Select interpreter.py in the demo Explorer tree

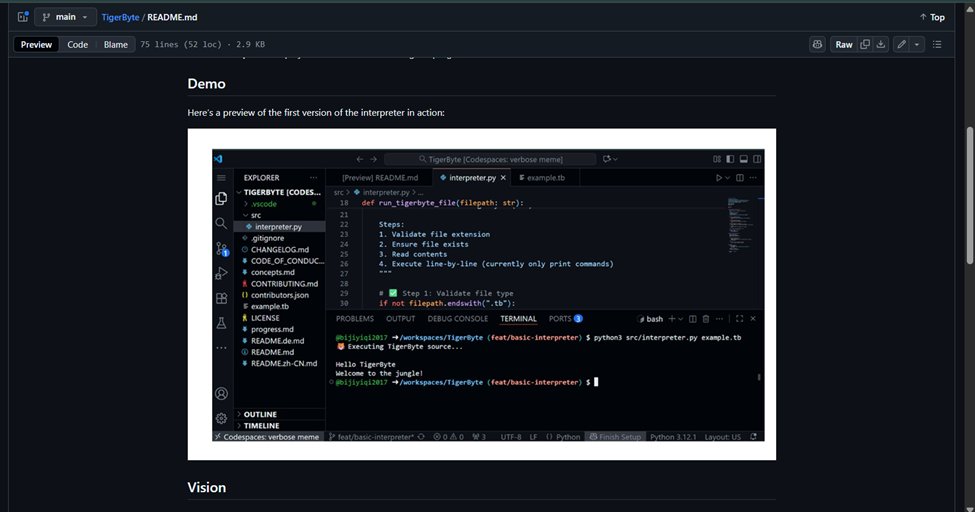(x=279, y=227)
